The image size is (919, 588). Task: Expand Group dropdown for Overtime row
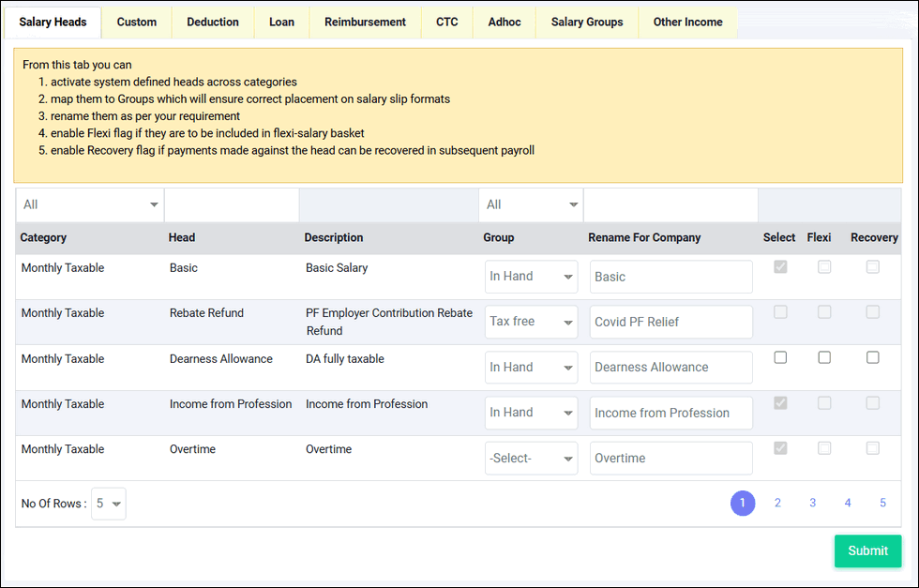tap(531, 458)
